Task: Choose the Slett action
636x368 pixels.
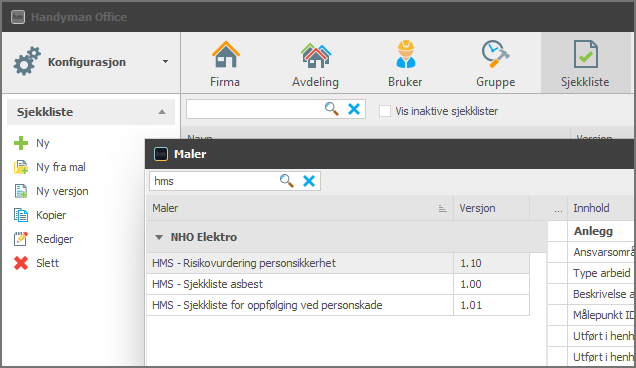Action: coord(47,263)
